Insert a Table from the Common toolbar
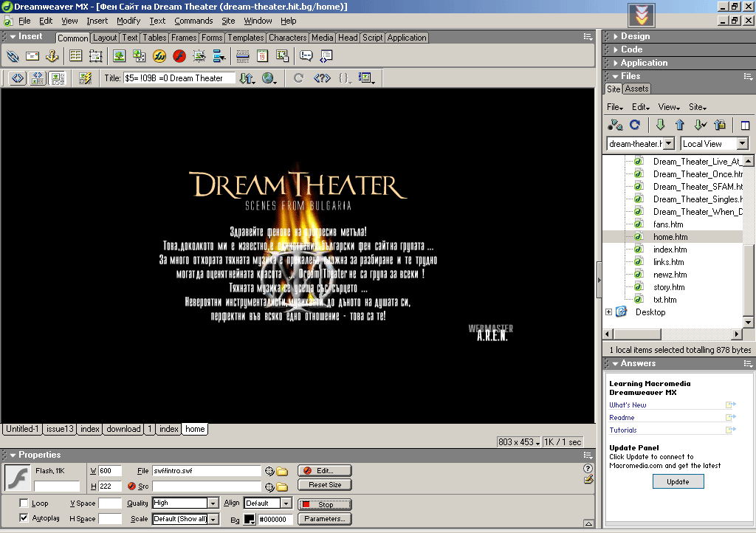 point(76,56)
